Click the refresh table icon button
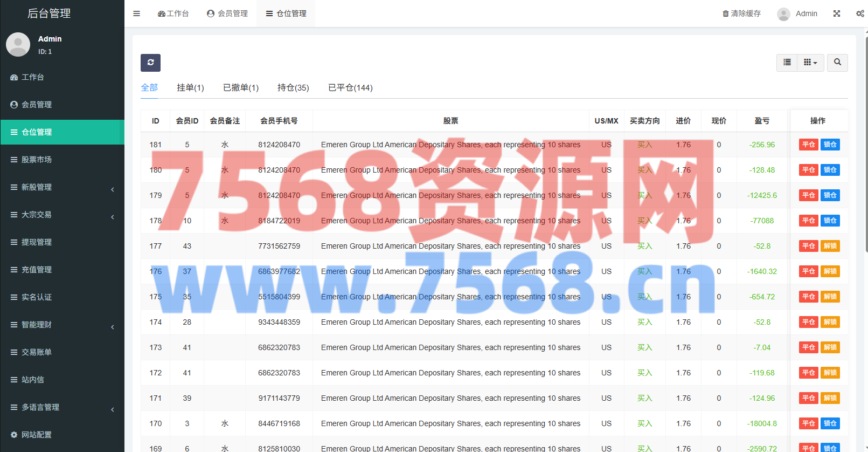868x452 pixels. click(150, 63)
